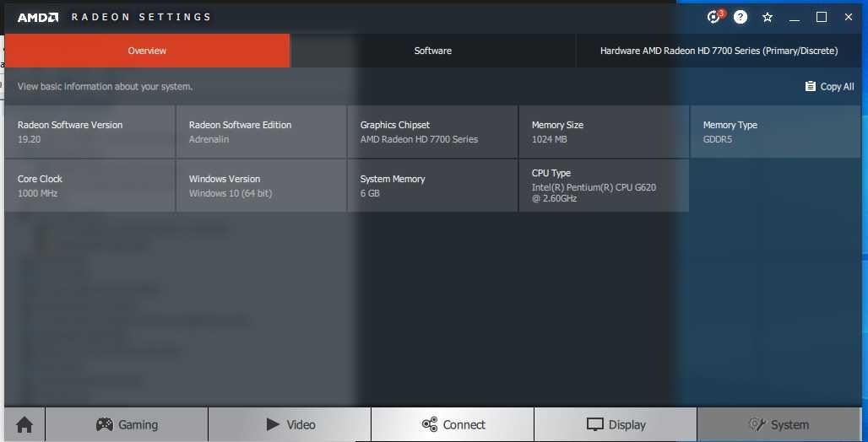Screen dimensions: 868x442
Task: Copy all system info via Copy All text
Action: [x=837, y=87]
